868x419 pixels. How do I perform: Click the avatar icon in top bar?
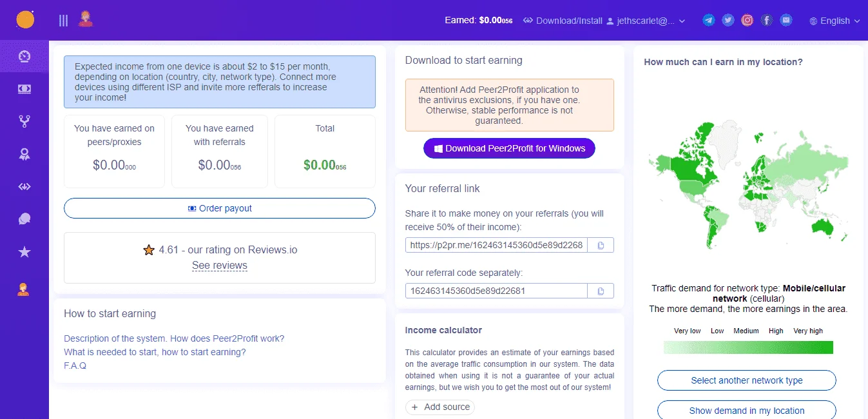(86, 20)
